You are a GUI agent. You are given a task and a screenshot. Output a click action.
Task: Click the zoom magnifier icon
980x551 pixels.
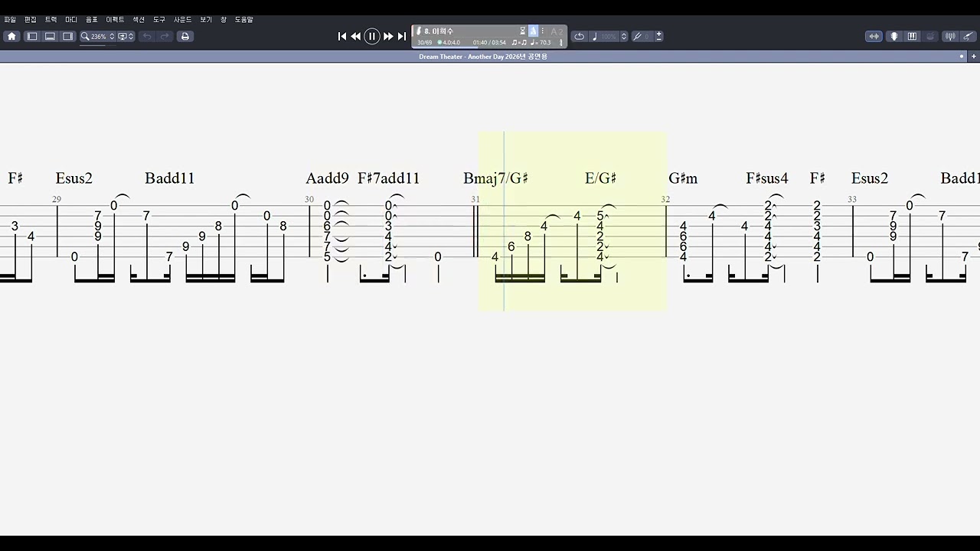point(85,36)
